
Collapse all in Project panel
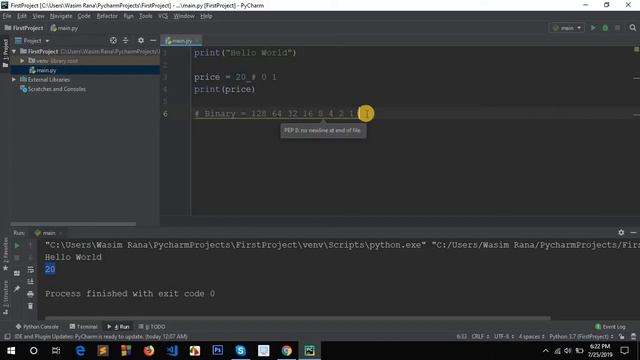coord(126,40)
